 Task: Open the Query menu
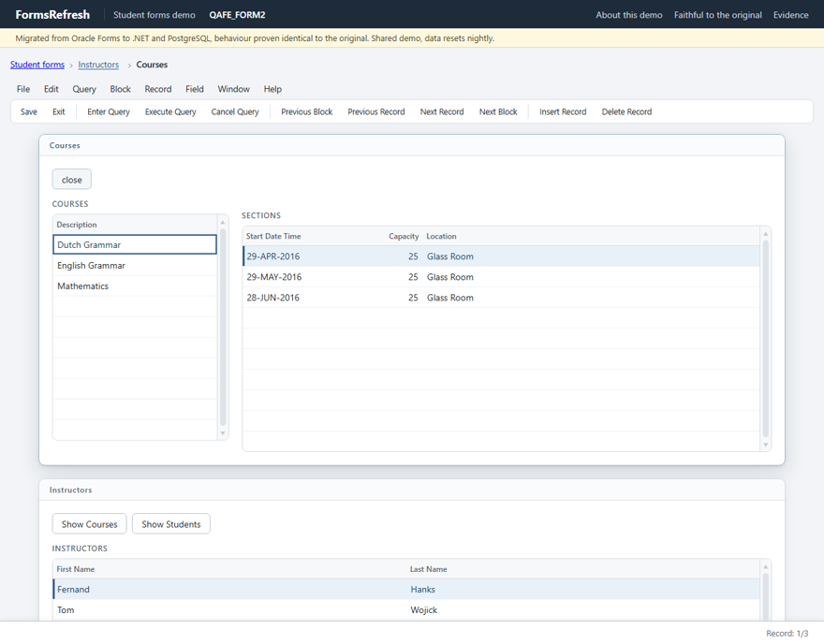84,89
